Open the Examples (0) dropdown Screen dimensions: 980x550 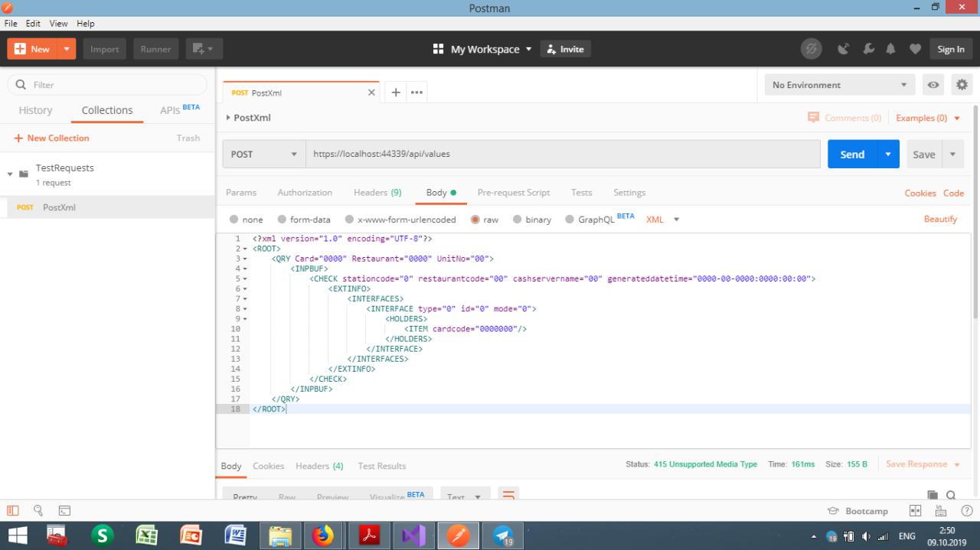(x=927, y=118)
